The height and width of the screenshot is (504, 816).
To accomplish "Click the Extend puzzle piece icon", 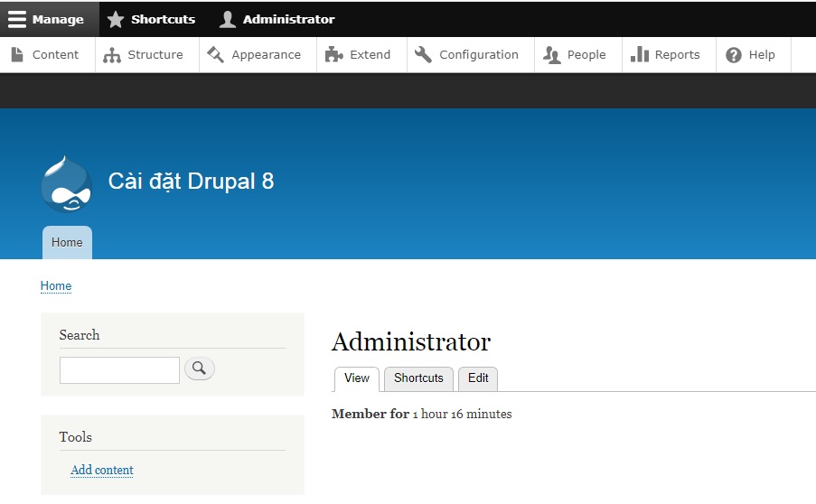I will pos(333,54).
